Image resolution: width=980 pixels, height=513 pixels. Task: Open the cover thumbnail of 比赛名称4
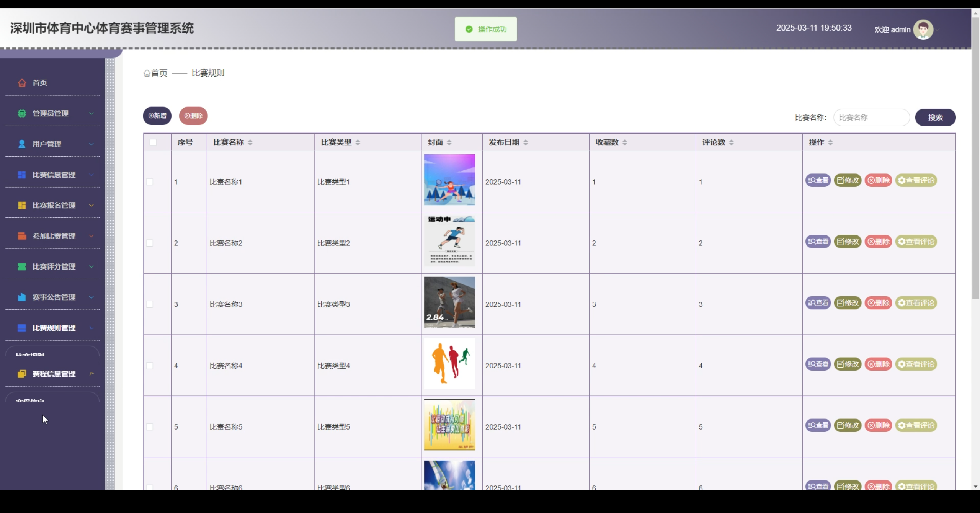(449, 363)
